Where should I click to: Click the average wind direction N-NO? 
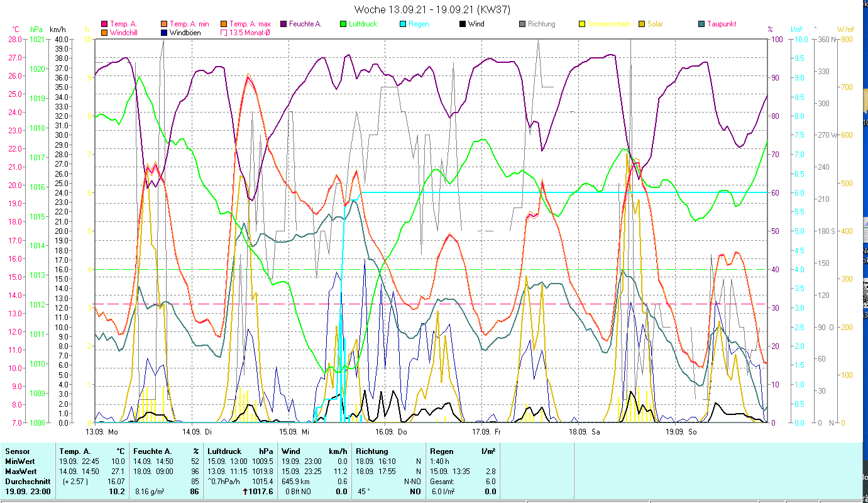(x=412, y=482)
